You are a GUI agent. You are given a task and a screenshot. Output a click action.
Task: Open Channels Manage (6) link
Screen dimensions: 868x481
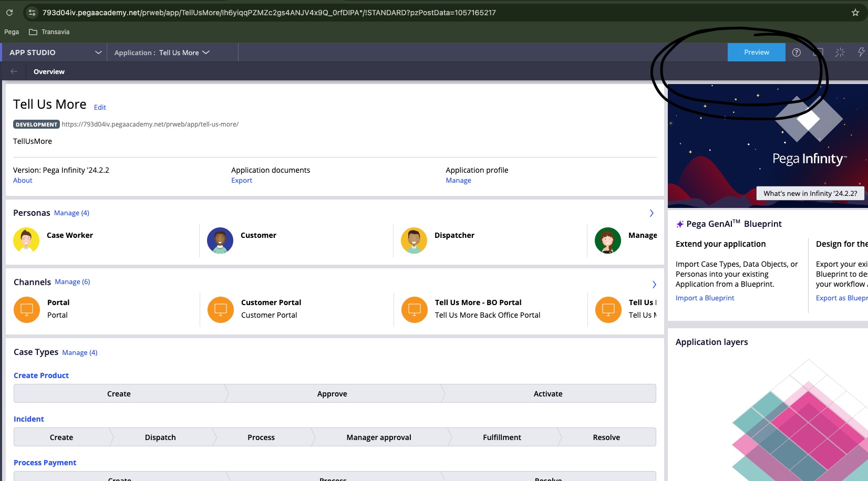pyautogui.click(x=73, y=282)
